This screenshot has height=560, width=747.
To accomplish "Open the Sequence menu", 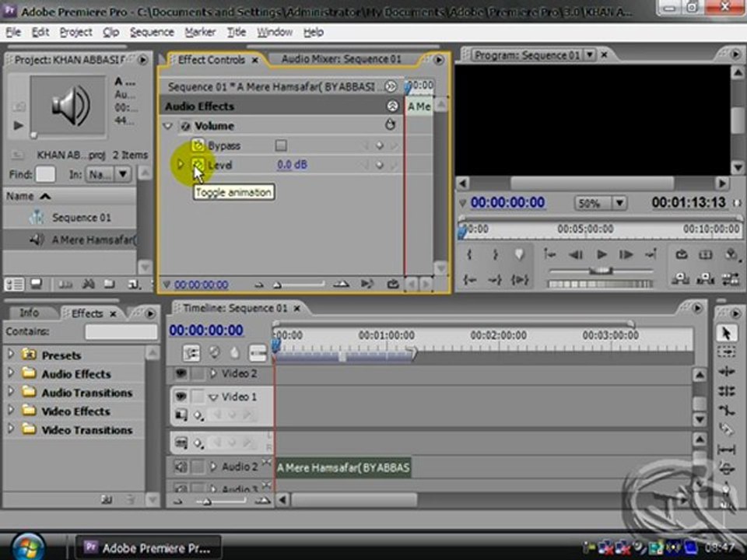I will click(x=152, y=33).
